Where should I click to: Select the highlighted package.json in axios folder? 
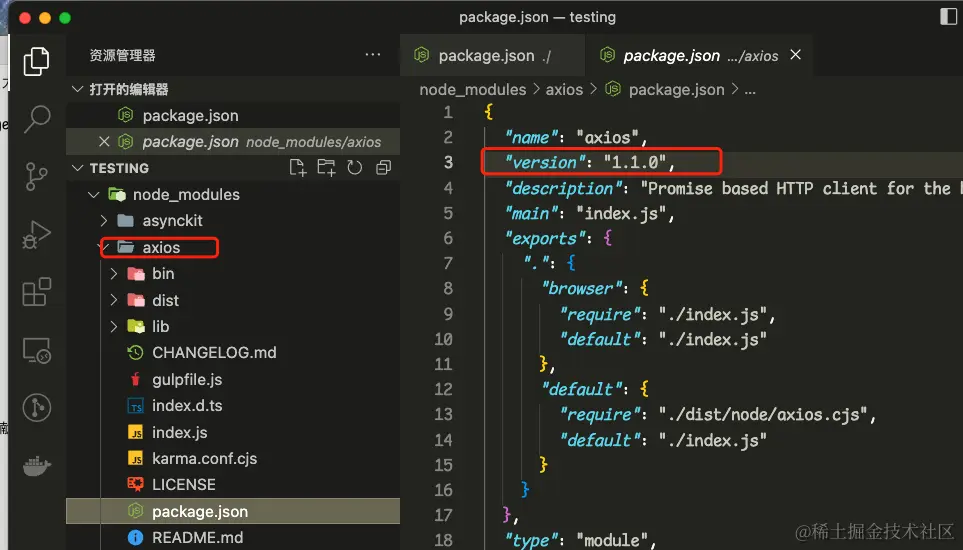pos(233,511)
